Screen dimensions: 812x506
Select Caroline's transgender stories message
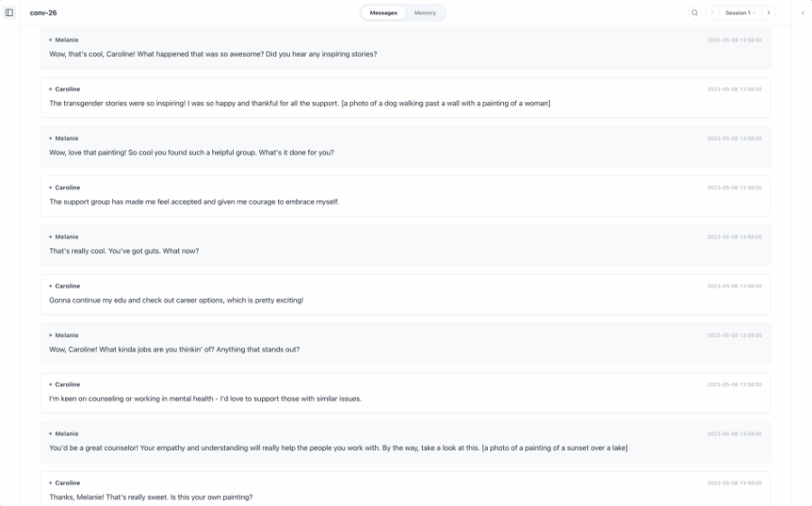300,103
